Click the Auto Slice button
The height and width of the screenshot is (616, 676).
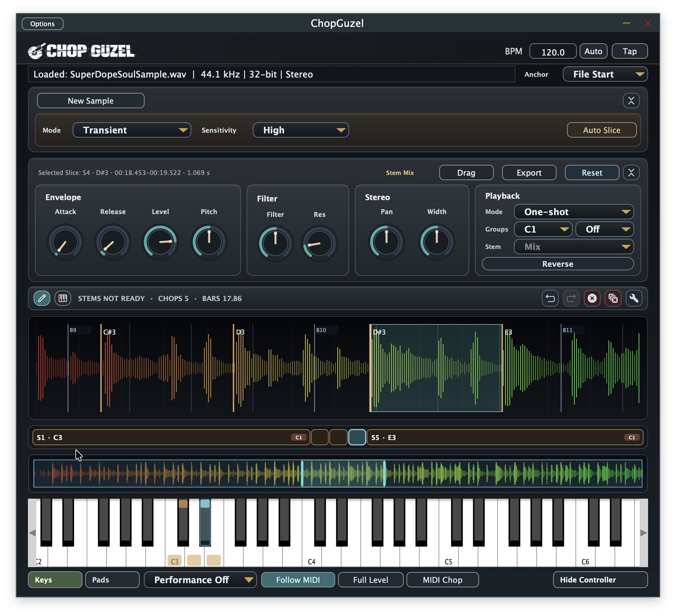[x=602, y=130]
